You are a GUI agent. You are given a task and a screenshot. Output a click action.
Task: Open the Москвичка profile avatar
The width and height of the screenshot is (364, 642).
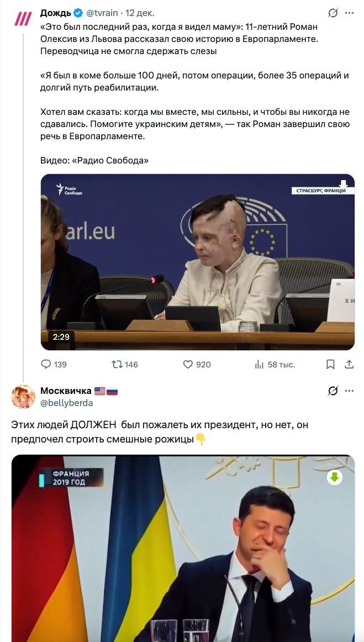tap(23, 396)
